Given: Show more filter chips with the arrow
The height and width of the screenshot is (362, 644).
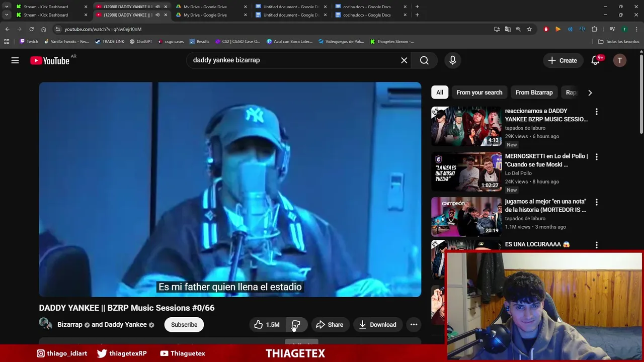Looking at the screenshot, I should tap(590, 93).
